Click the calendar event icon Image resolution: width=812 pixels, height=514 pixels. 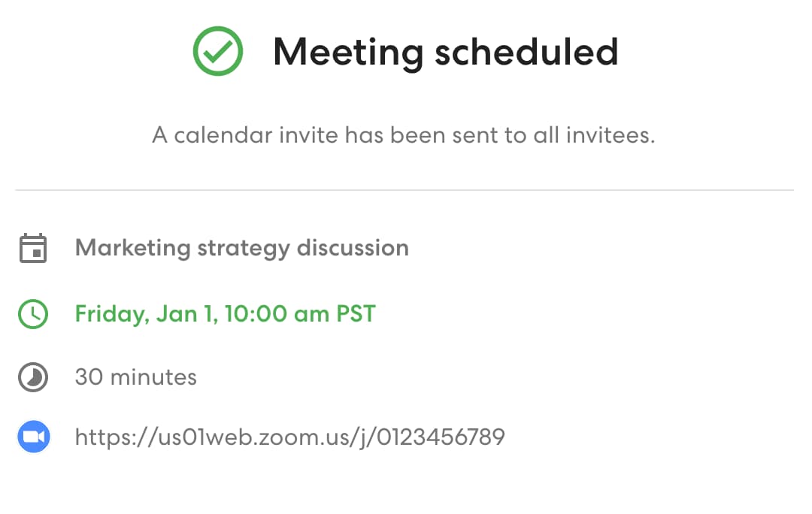point(33,249)
